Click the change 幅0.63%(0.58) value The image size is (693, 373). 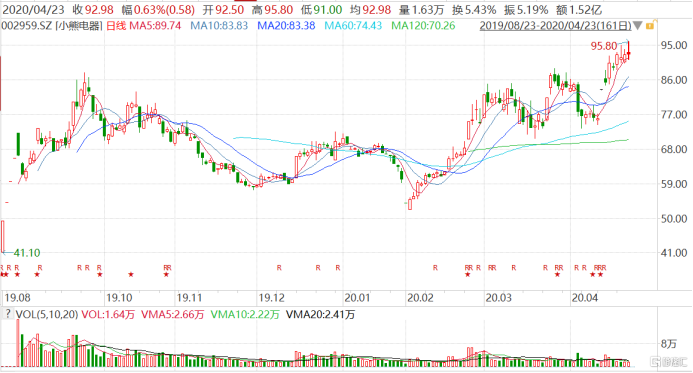158,10
